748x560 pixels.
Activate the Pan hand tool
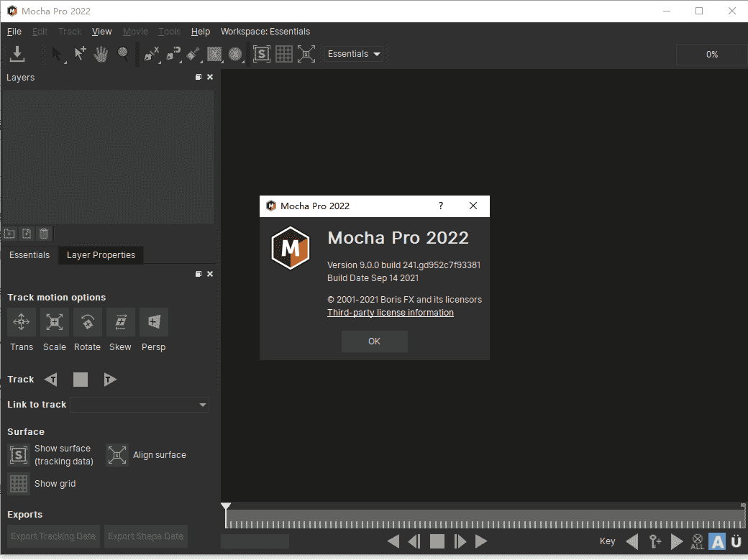click(x=101, y=54)
